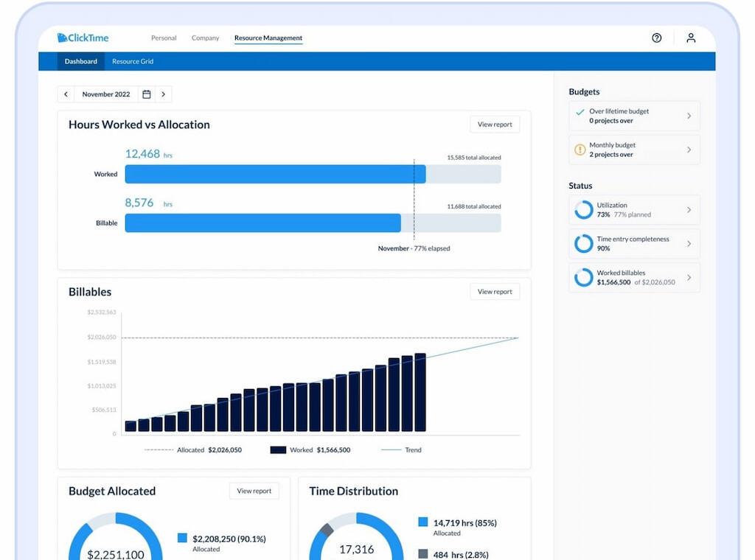Click the 0 projects over text
This screenshot has width=755, height=560.
[610, 121]
